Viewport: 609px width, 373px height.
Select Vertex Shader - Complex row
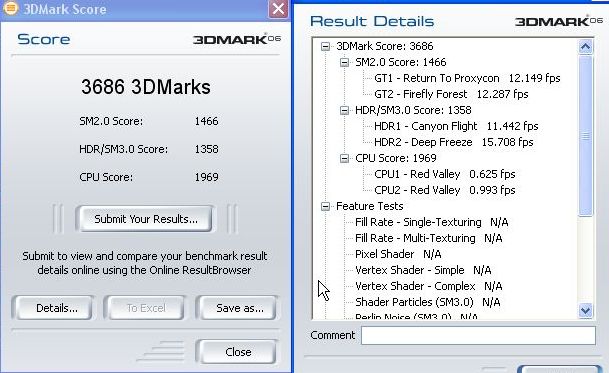tap(428, 286)
